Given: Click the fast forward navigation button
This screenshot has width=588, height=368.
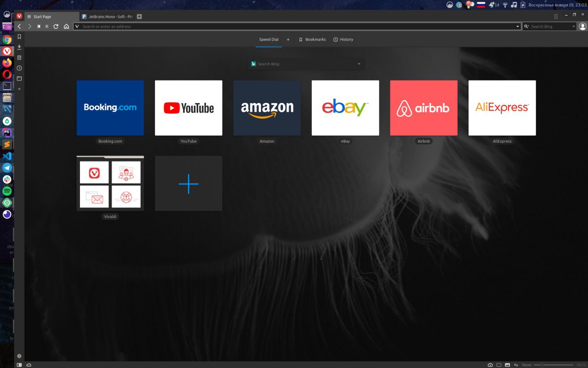Looking at the screenshot, I should pos(47,27).
